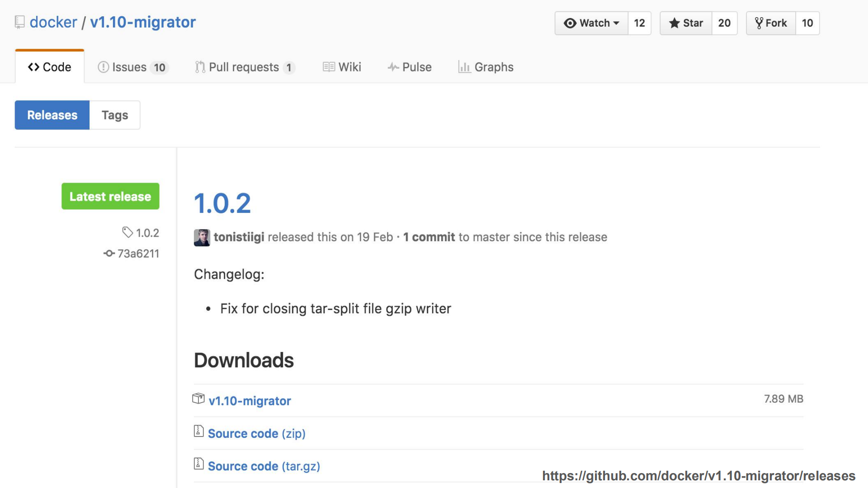Open the Pulse tab

410,67
